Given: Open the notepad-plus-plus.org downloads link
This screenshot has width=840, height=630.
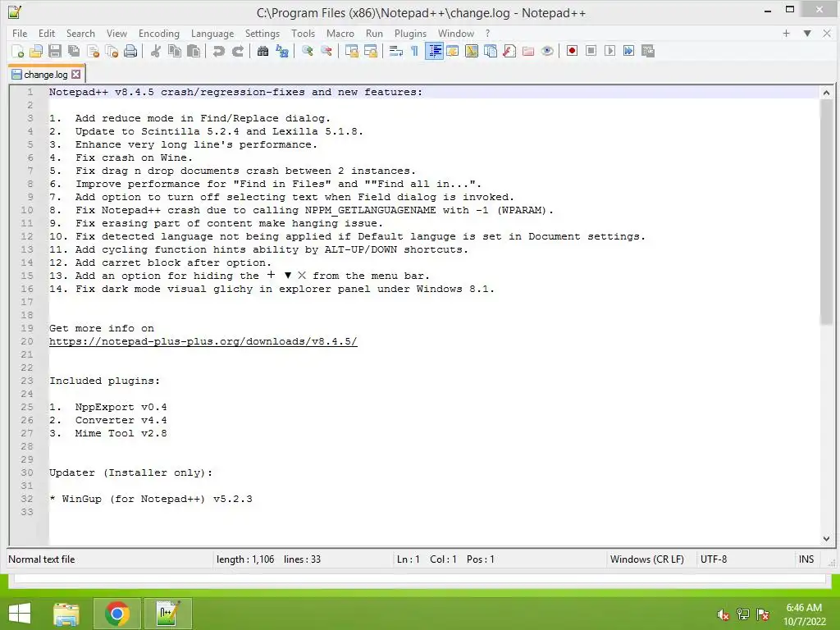Looking at the screenshot, I should [x=203, y=341].
